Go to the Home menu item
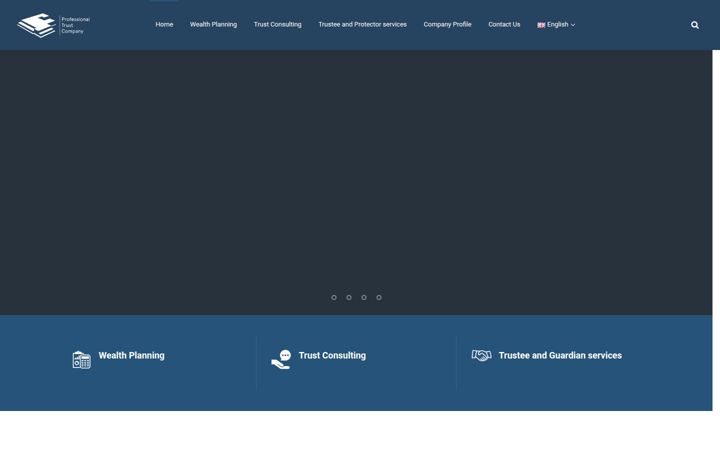 pyautogui.click(x=164, y=25)
